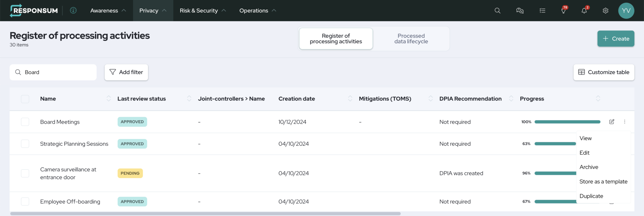Image resolution: width=644 pixels, height=216 pixels.
Task: Click the Camera surveillance 96% progress bar
Action: (555, 173)
